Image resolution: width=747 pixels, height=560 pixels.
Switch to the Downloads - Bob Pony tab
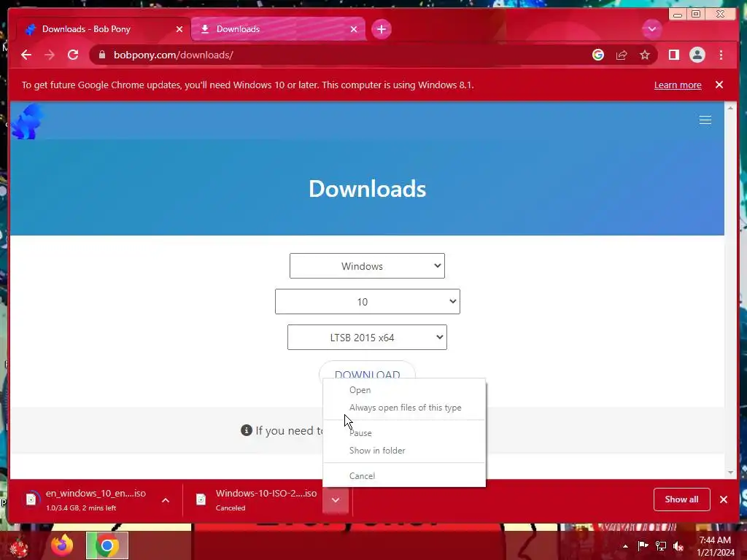[x=104, y=29]
